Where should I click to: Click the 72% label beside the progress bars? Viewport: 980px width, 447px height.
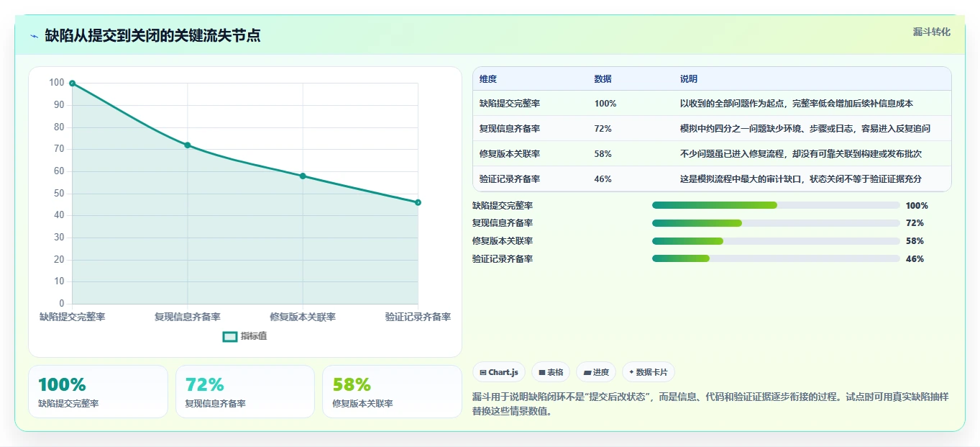(x=915, y=223)
